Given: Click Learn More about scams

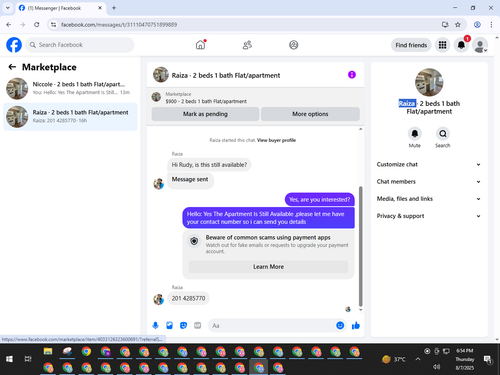Looking at the screenshot, I should 268,267.
